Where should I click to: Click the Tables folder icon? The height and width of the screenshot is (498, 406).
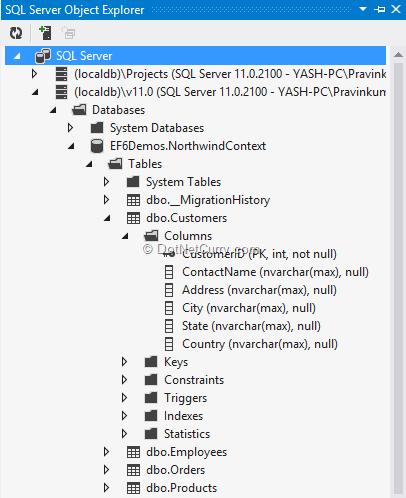(115, 164)
